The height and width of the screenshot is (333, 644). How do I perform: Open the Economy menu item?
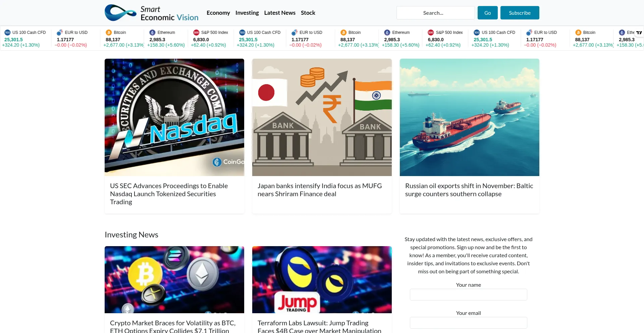click(218, 12)
